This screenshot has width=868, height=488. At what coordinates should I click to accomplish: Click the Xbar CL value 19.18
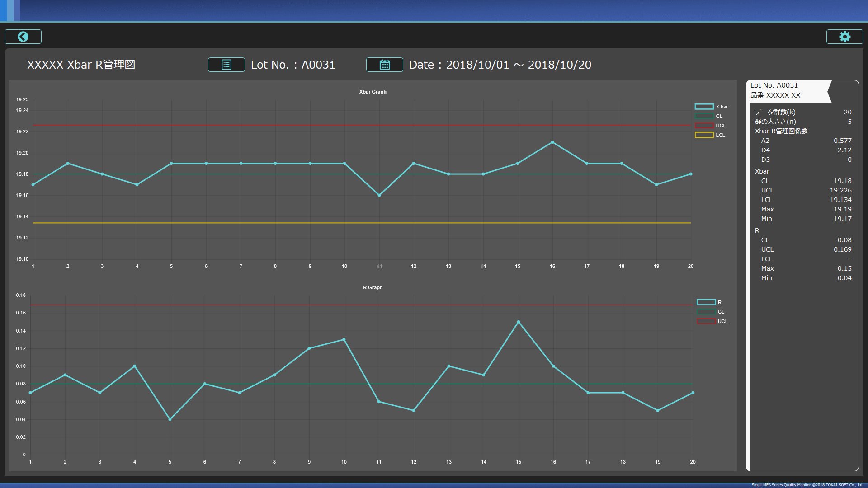coord(843,181)
